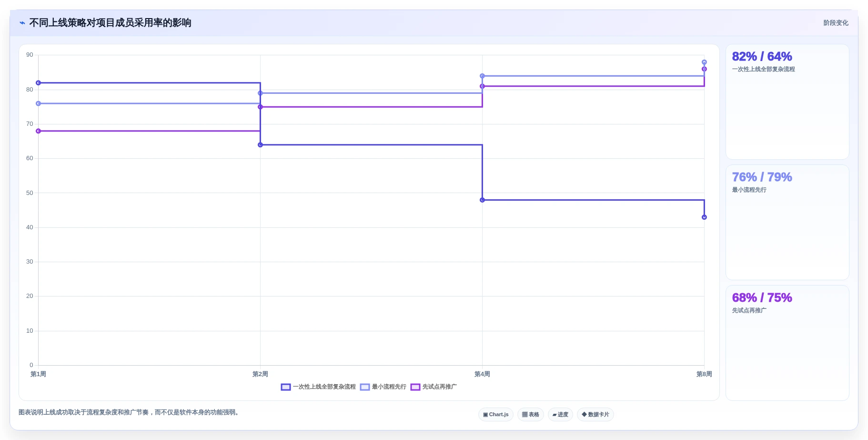This screenshot has height=440, width=868.
Task: Click the 84 data point at 第4周
Action: (x=482, y=76)
